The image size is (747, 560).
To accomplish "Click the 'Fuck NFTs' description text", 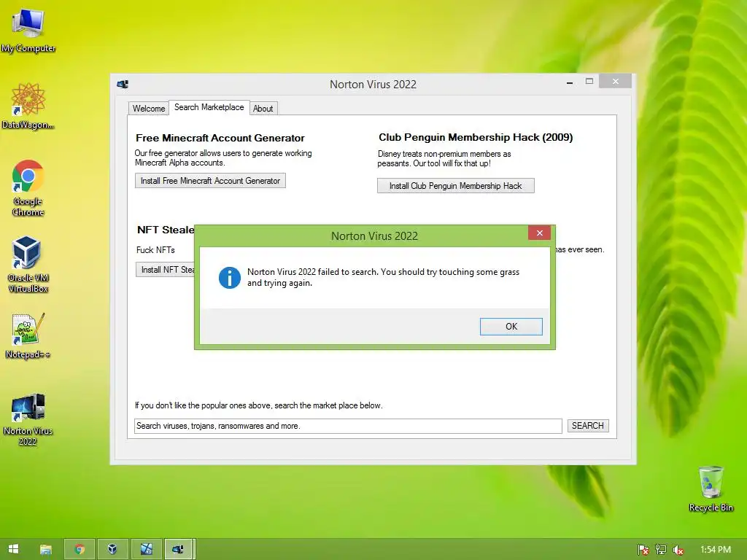I will point(156,250).
